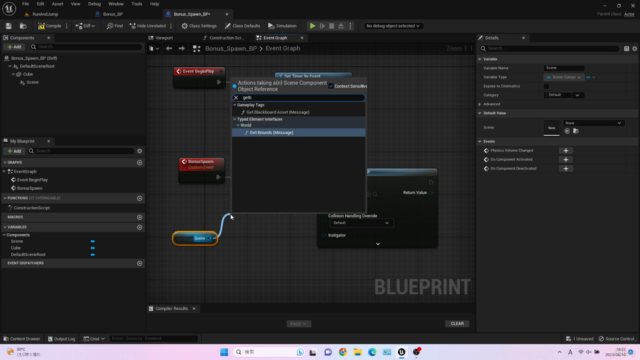Switch to the Bonus_BP tab
Screen dimensions: 640x360
tap(113, 14)
